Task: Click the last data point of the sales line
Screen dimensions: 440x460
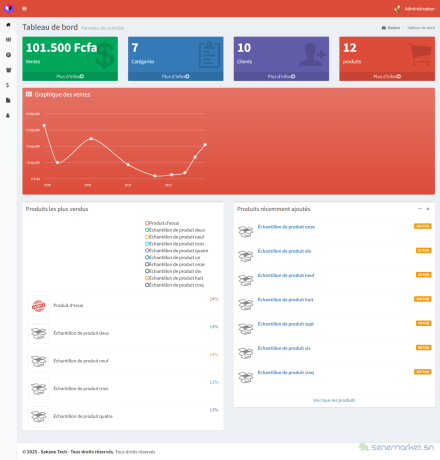Action: (205, 145)
